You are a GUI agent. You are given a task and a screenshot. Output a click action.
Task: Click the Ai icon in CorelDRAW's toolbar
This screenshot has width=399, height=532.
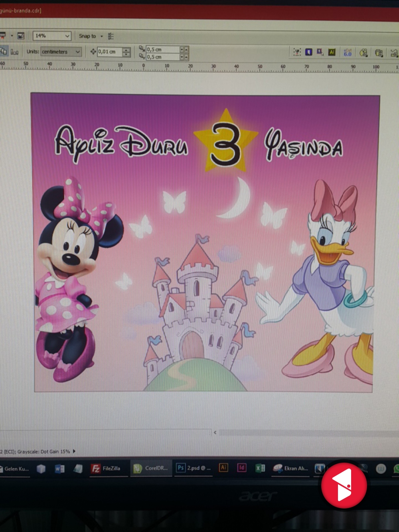click(x=332, y=52)
